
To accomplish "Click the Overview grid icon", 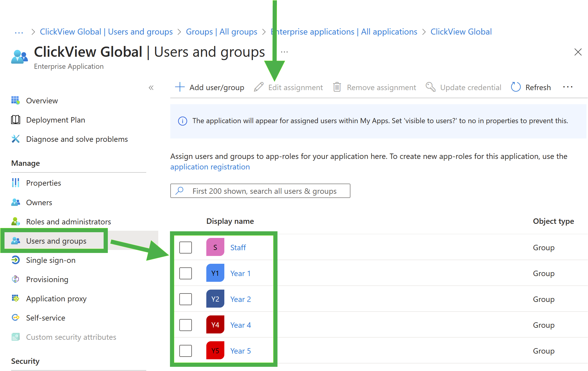I will pos(16,100).
